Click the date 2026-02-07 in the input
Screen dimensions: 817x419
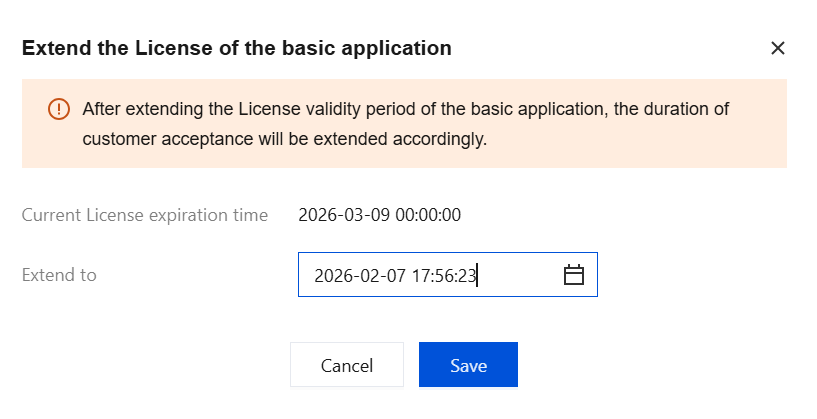pyautogui.click(x=359, y=276)
